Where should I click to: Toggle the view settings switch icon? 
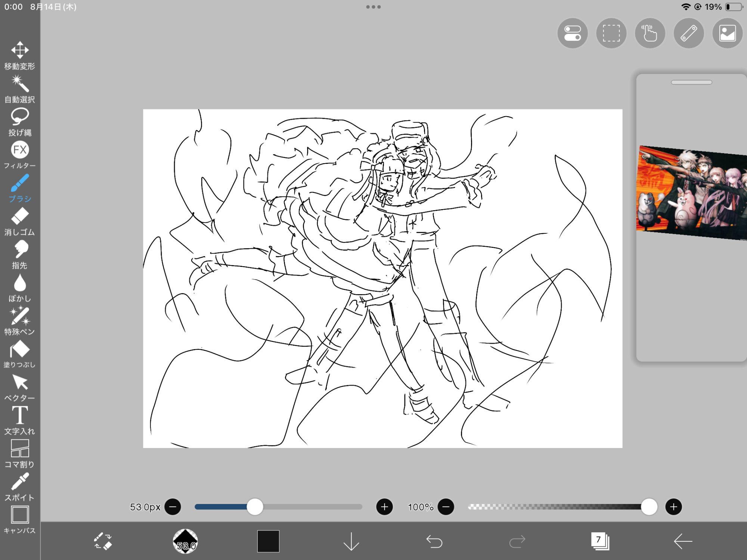pos(573,33)
